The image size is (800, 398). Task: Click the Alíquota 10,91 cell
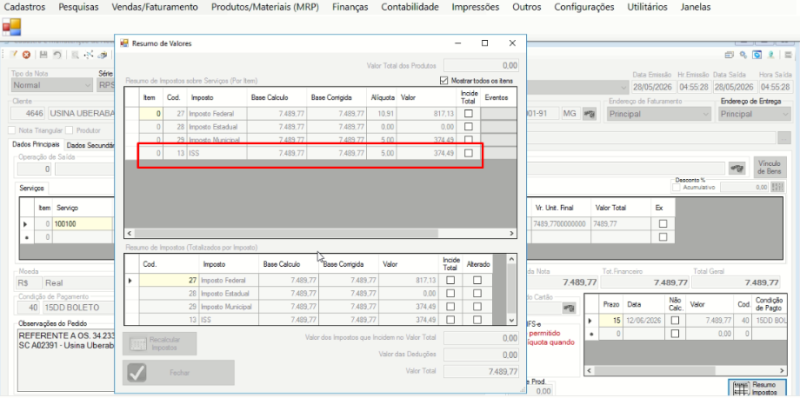pos(381,113)
